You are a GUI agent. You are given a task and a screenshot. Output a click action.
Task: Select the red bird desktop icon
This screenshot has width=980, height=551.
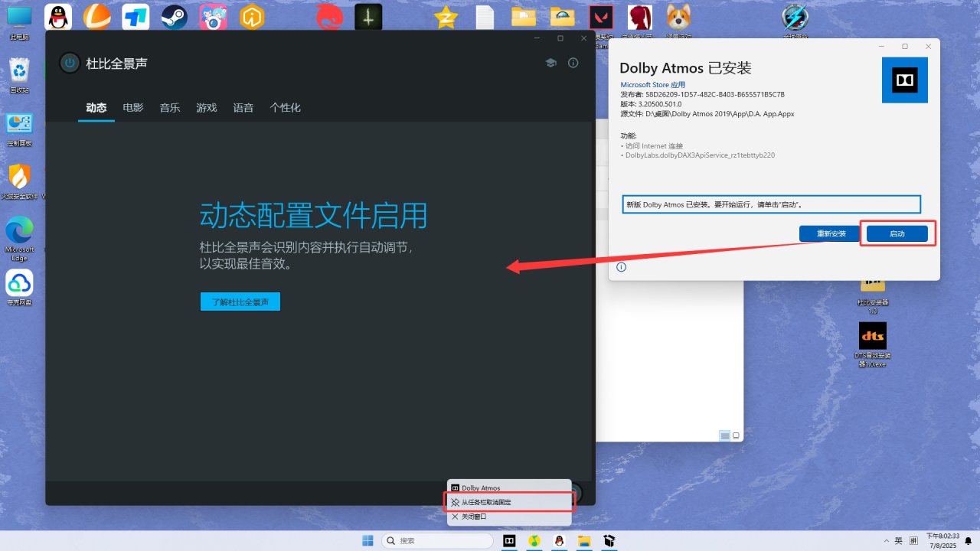point(330,18)
